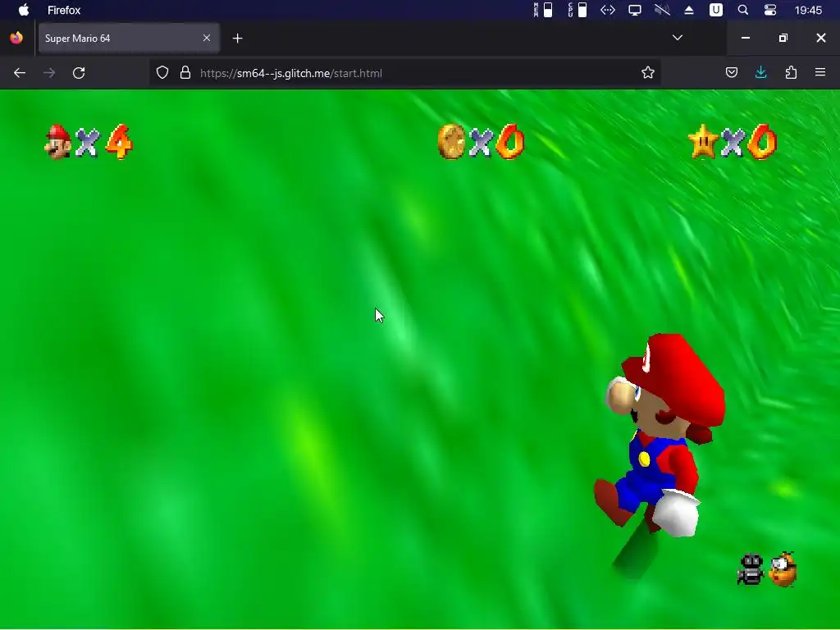840x630 pixels.
Task: Click the memory monitor icon in the menu bar
Action: click(x=543, y=10)
